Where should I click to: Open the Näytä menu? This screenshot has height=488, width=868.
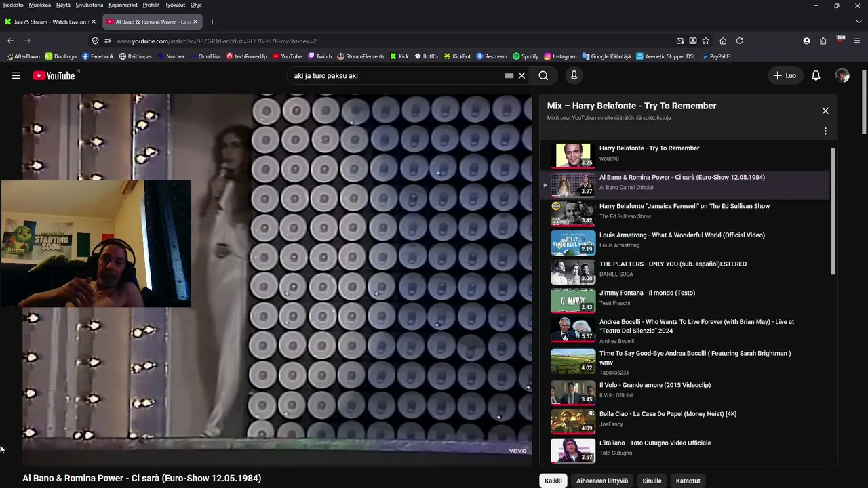tap(63, 5)
